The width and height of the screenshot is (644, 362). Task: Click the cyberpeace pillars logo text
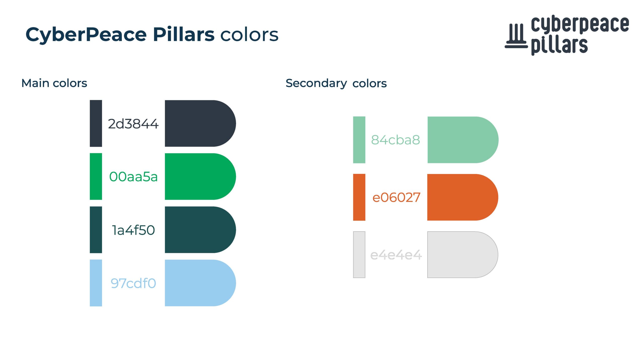580,35
